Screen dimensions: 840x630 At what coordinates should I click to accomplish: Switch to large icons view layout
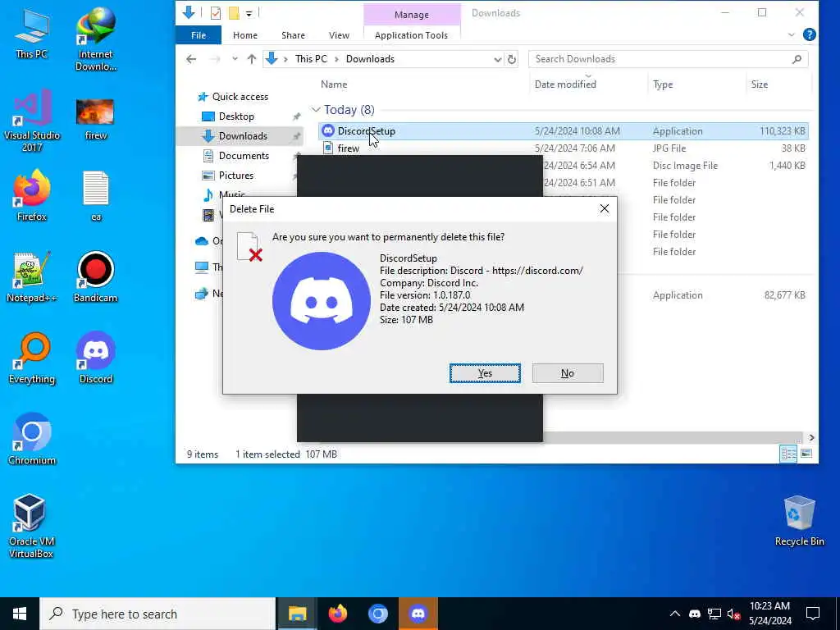[x=806, y=454]
